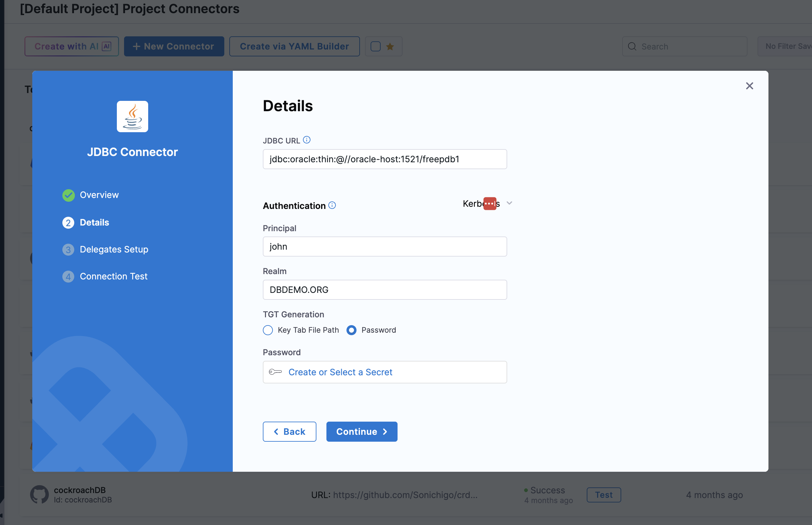Open Create or Select a Secret

340,372
